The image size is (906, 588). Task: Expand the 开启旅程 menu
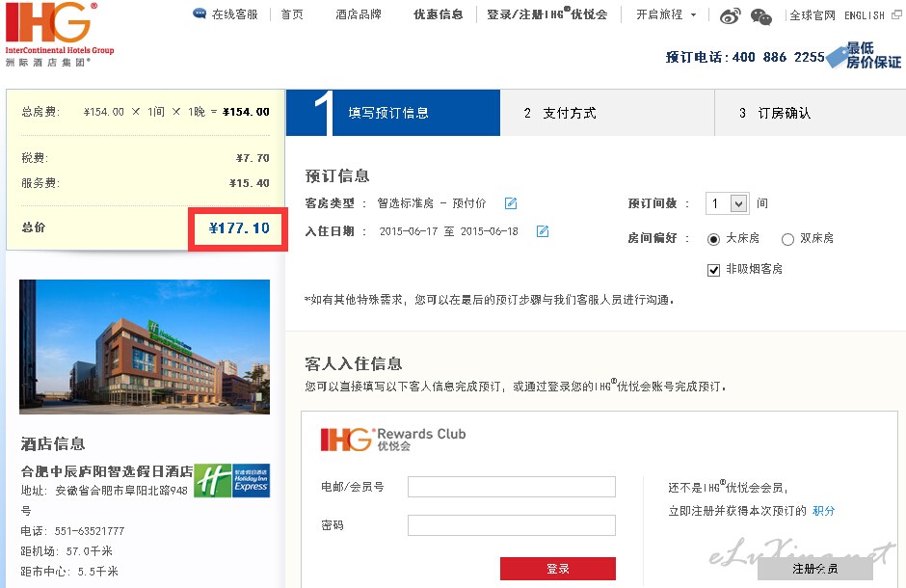666,14
